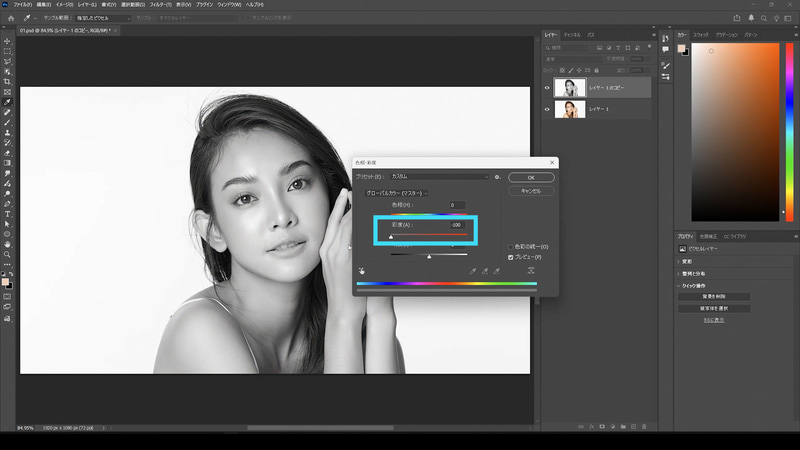Collapse the Quick Actions section
Viewport: 800px width, 450px height.
[x=679, y=286]
